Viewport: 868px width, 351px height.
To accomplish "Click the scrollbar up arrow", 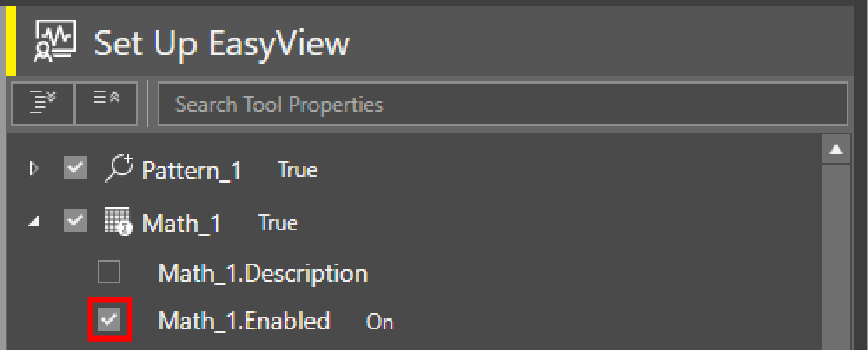I will pyautogui.click(x=836, y=149).
